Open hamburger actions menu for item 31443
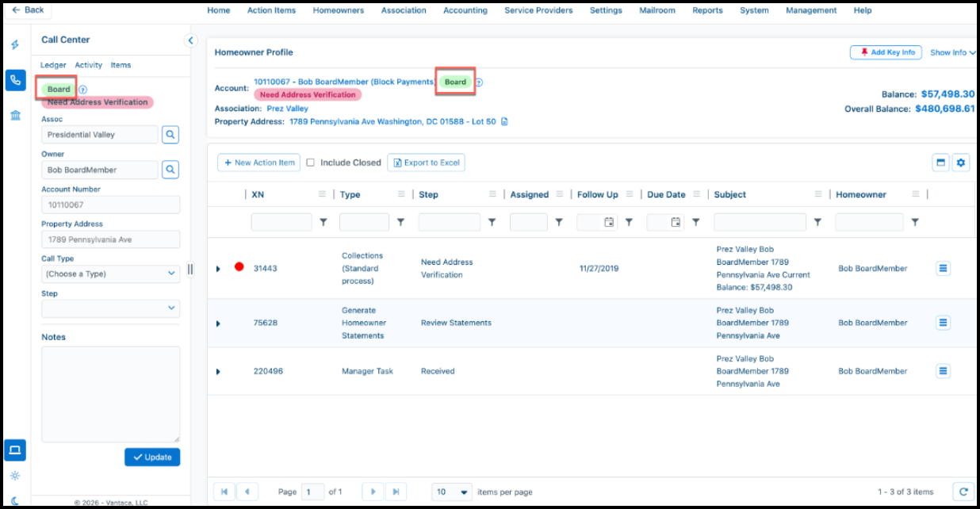980x509 pixels. coord(943,268)
